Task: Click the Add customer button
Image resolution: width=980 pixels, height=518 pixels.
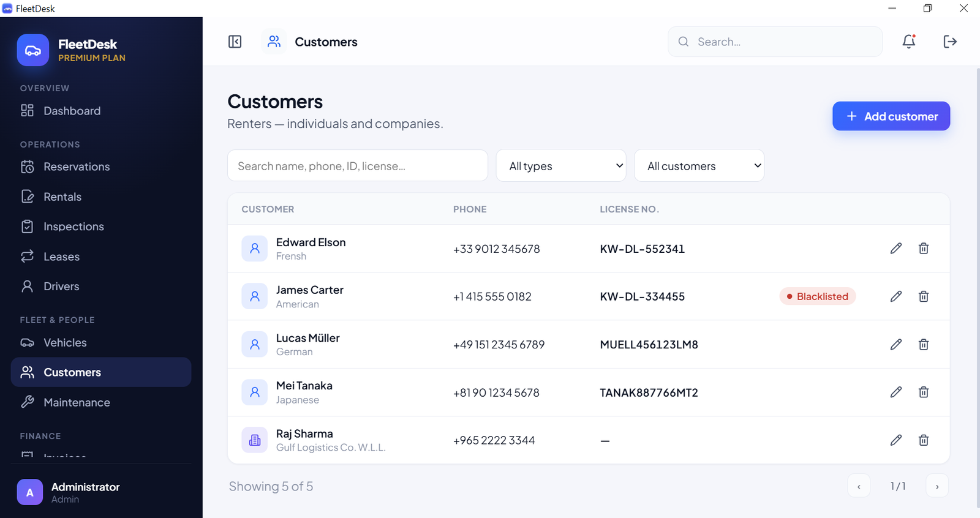Action: click(891, 116)
